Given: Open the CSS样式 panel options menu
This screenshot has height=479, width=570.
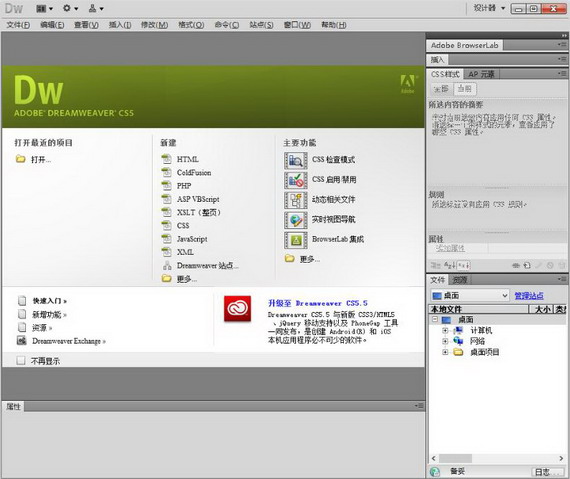Looking at the screenshot, I should click(562, 74).
